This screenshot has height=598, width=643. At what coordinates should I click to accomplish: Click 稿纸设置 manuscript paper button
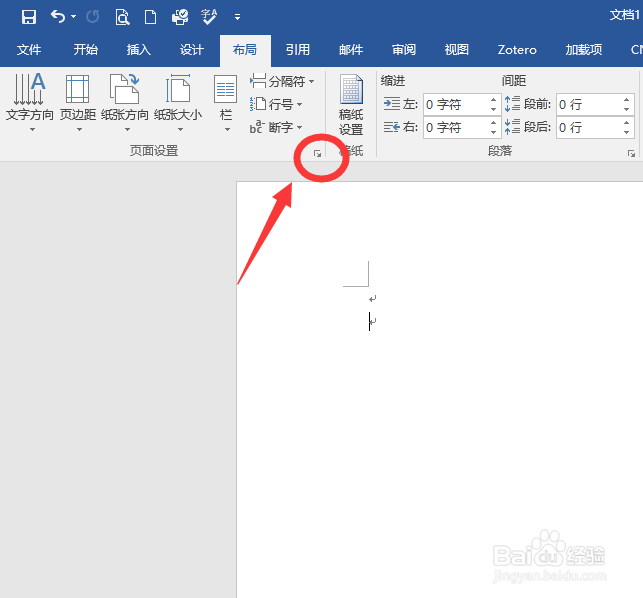click(351, 105)
